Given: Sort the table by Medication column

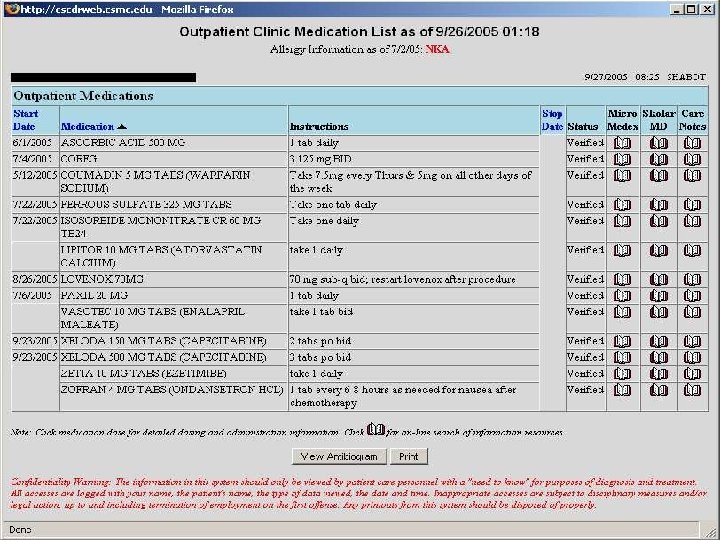Looking at the screenshot, I should pyautogui.click(x=87, y=126).
